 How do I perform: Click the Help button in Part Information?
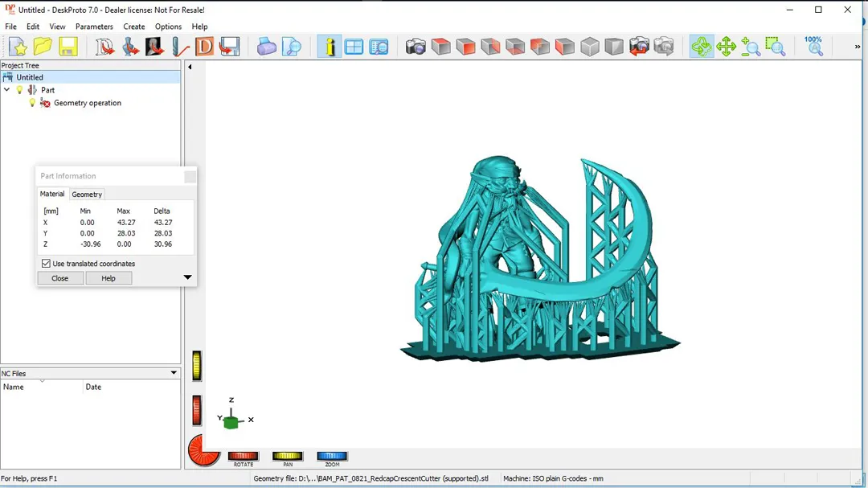[108, 278]
